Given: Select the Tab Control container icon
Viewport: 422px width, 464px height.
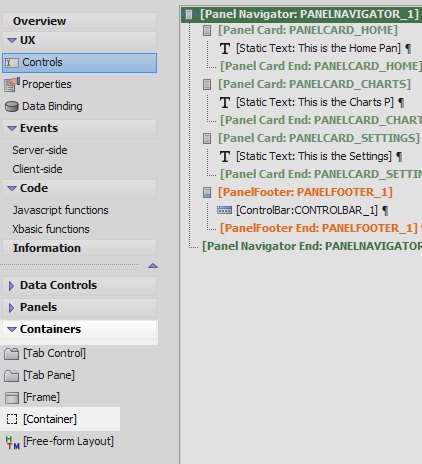Looking at the screenshot, I should point(12,354).
